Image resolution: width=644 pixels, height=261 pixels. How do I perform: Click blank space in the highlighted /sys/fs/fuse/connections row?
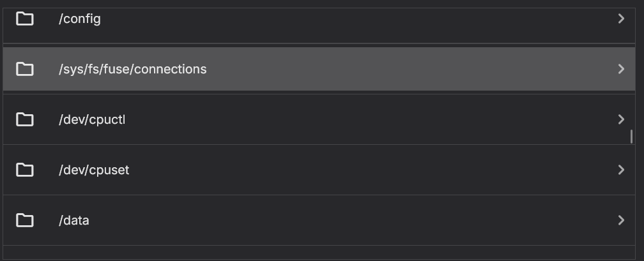coord(396,69)
